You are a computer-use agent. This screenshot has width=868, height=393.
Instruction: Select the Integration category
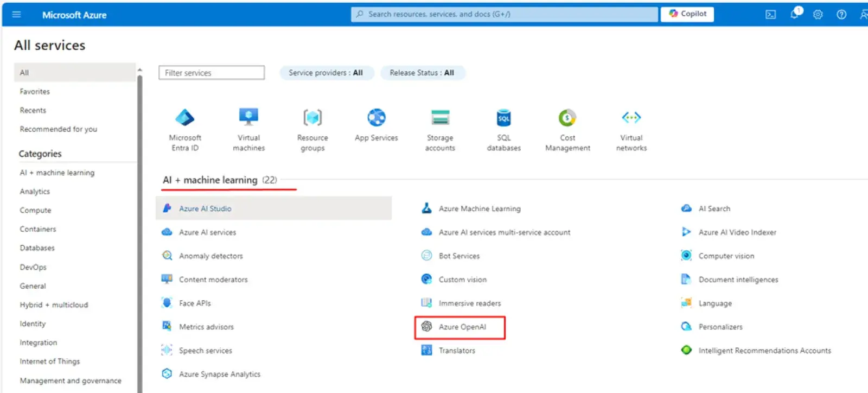click(x=38, y=343)
